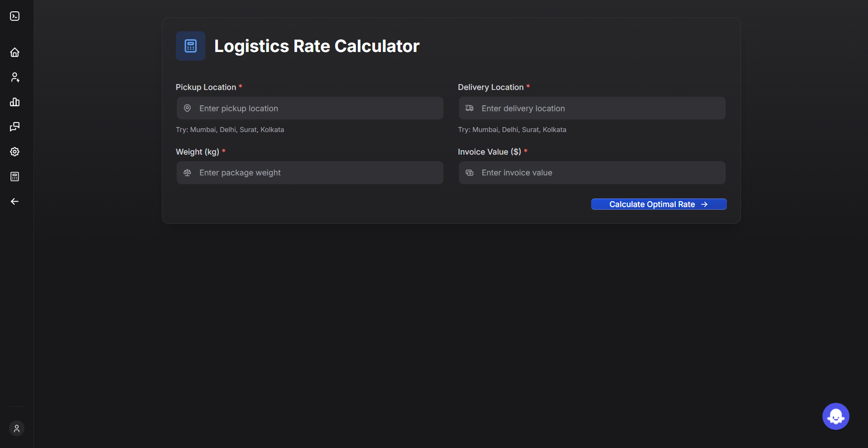The width and height of the screenshot is (868, 448).
Task: Click the terminal logo icon in sidebar
Action: 15,16
